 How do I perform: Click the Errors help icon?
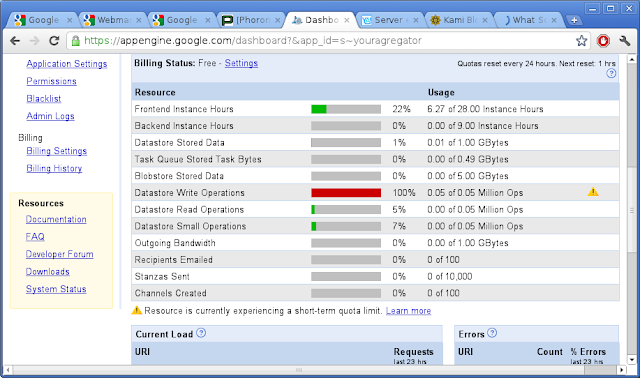click(492, 333)
